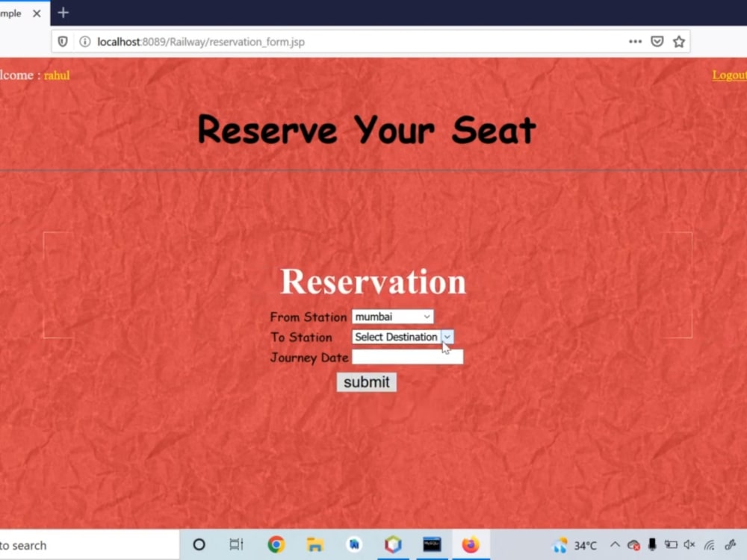Expand hidden icons in the system tray
The image size is (747, 560).
615,544
